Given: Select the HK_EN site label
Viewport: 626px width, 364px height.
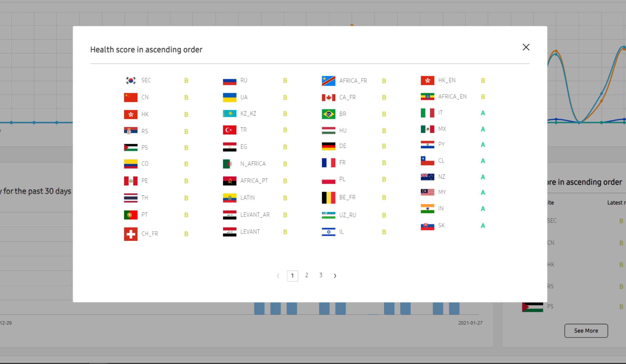Looking at the screenshot, I should point(447,80).
